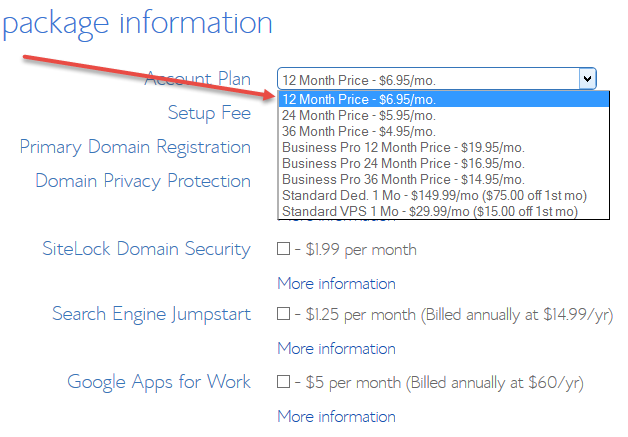
Task: Open More information under SiteLock Domain Security
Action: [x=336, y=283]
